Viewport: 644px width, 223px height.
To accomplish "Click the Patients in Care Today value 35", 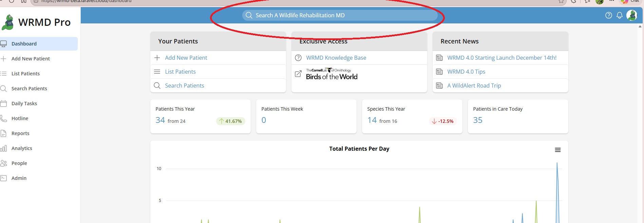I will [x=478, y=120].
